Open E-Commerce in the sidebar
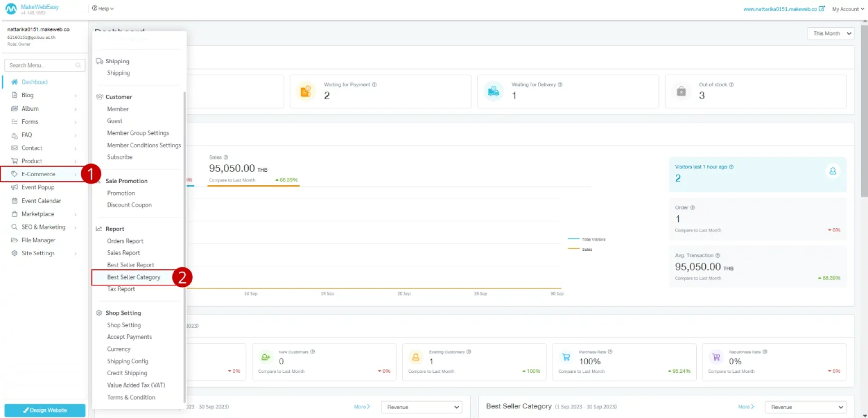868x418 pixels. click(38, 174)
